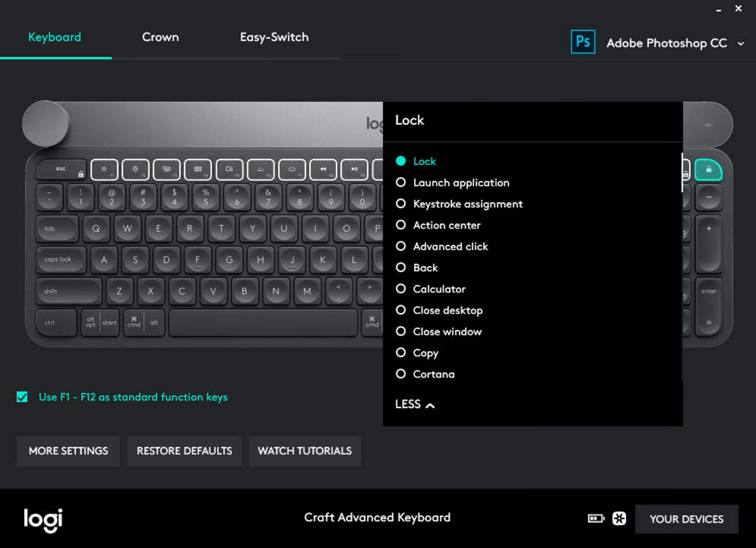Click the F8 rewind media key
The image size is (756, 548).
(x=323, y=169)
